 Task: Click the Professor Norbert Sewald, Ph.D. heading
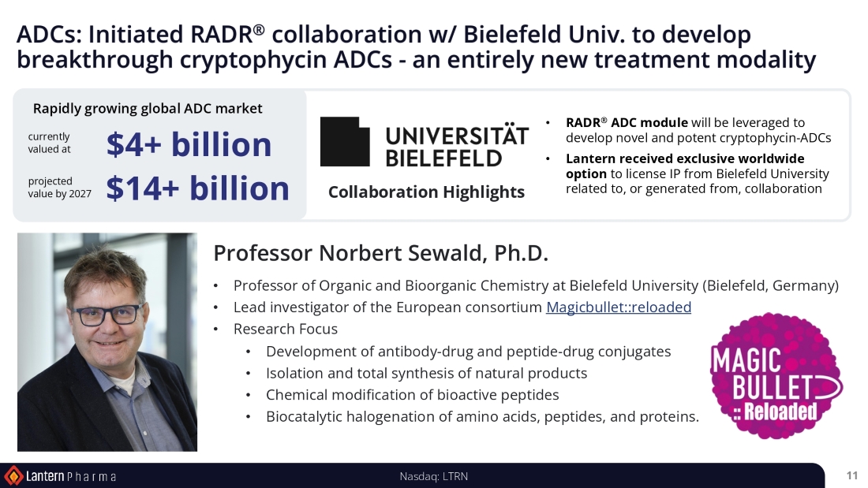tap(380, 253)
